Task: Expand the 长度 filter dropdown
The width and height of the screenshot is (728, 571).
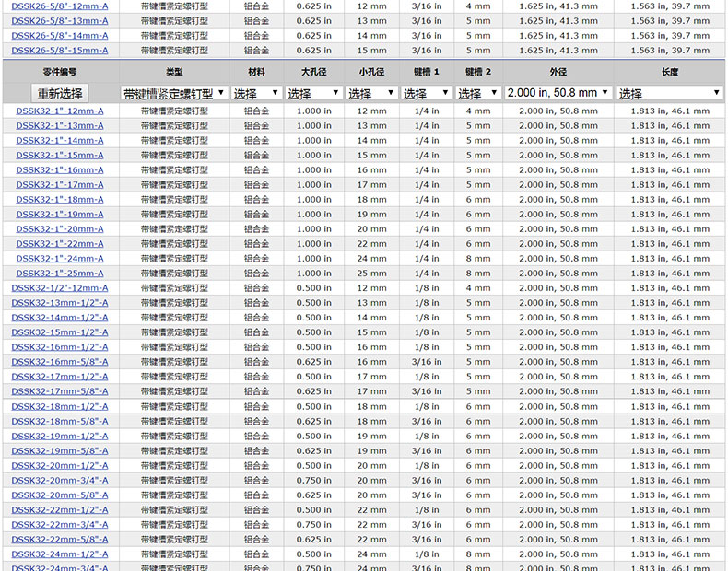Action: (669, 93)
